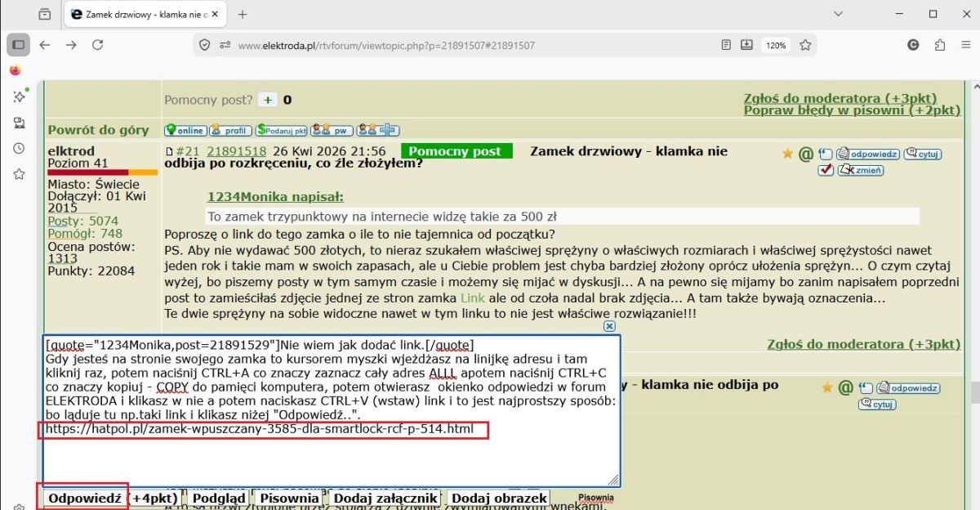Open AI chatbot sparkle in sidebar
Screen dimensions: 980x510
tap(18, 96)
